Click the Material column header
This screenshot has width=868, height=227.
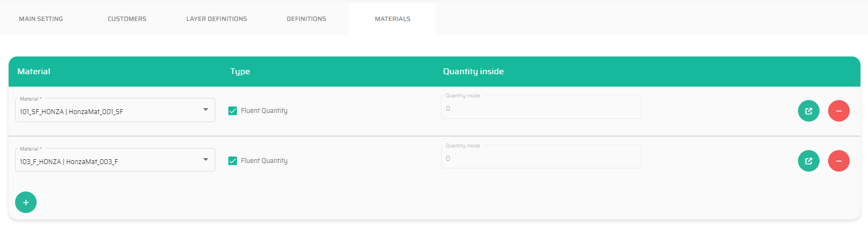(x=34, y=72)
